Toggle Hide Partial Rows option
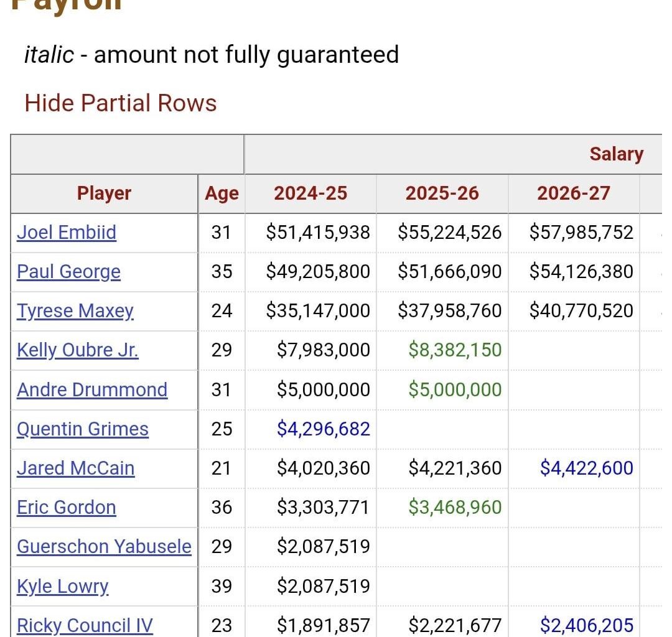 120,103
